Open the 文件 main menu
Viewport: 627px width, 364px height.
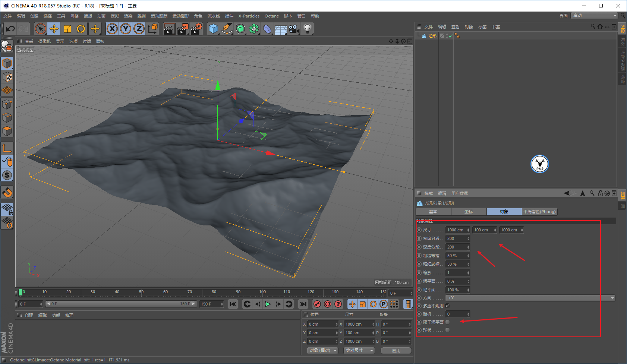click(7, 16)
